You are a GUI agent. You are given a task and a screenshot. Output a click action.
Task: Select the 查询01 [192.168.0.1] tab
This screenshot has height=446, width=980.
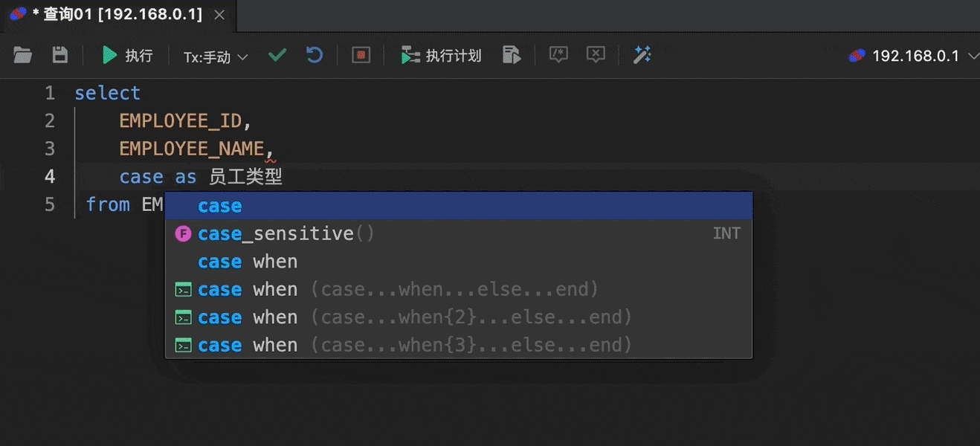[110, 14]
